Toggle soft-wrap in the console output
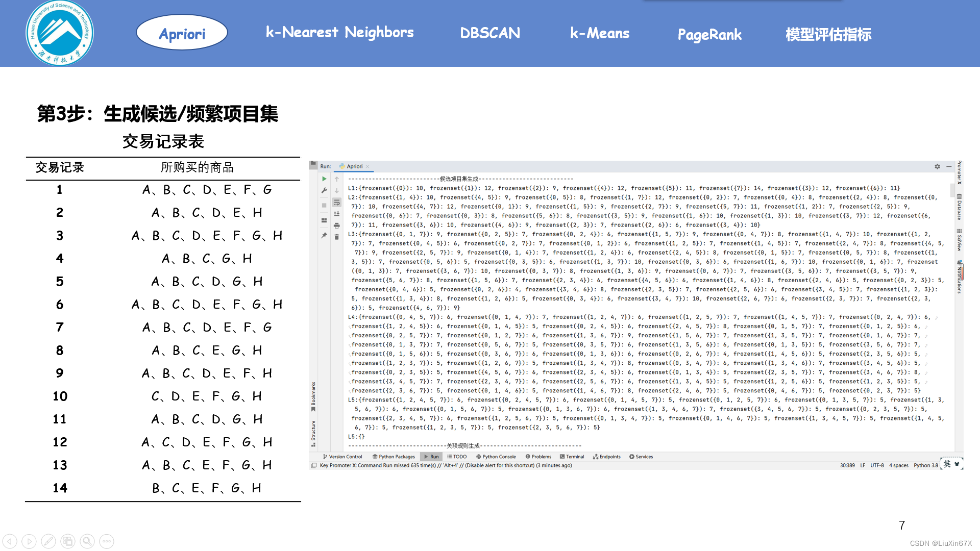The height and width of the screenshot is (551, 980). (337, 203)
